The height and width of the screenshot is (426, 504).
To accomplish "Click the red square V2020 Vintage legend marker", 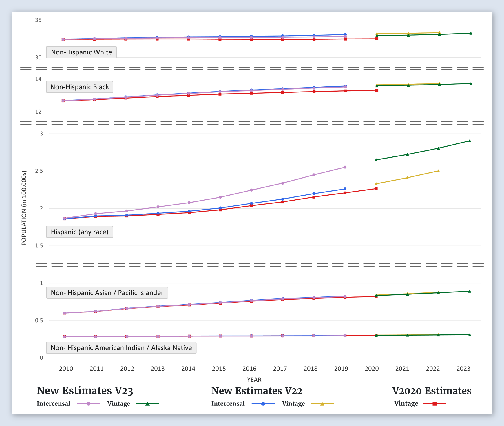I will click(434, 404).
